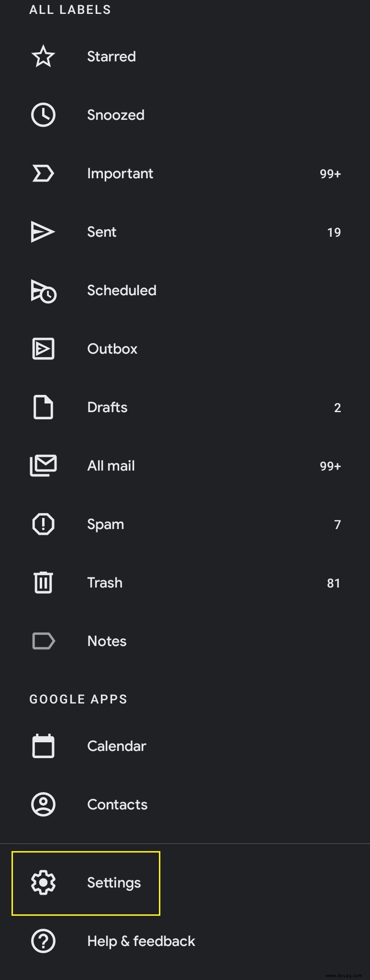Tap the Drafts document icon
This screenshot has height=980, width=370.
[x=43, y=407]
